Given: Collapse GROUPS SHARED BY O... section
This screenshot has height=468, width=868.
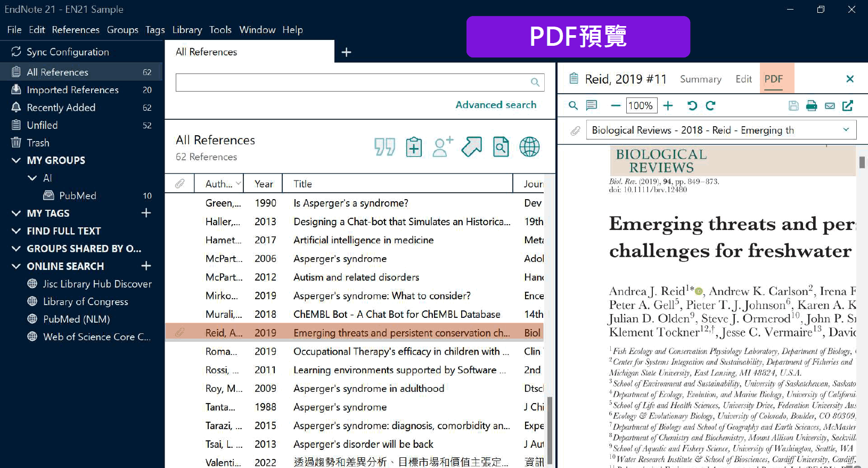Looking at the screenshot, I should [x=16, y=249].
